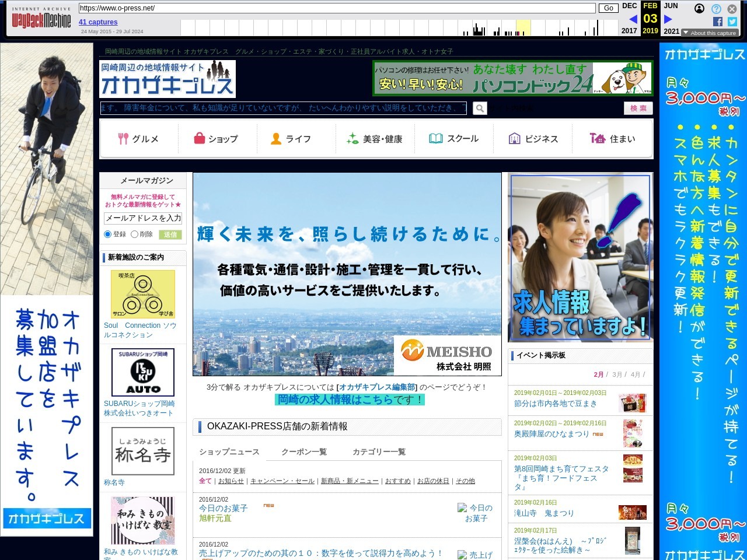Open 美容・健康 category menu
This screenshot has height=560, width=747.
pyautogui.click(x=375, y=139)
